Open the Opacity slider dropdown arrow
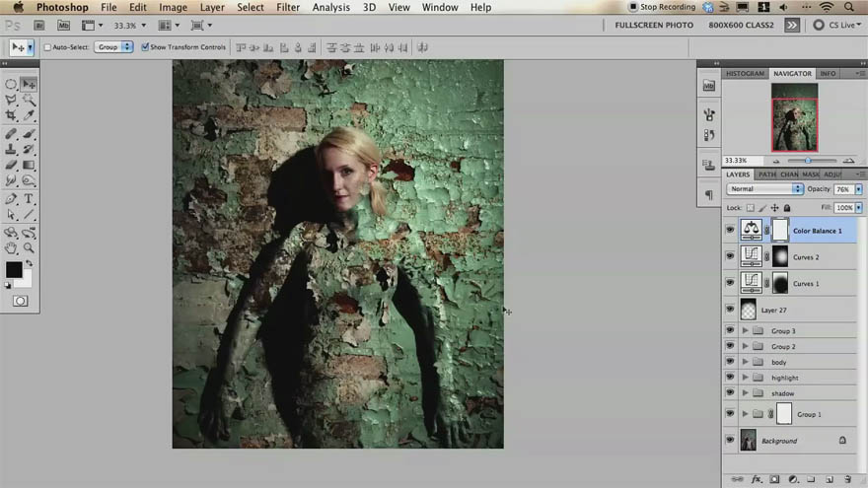Screen dimensions: 868x488 click(858, 189)
